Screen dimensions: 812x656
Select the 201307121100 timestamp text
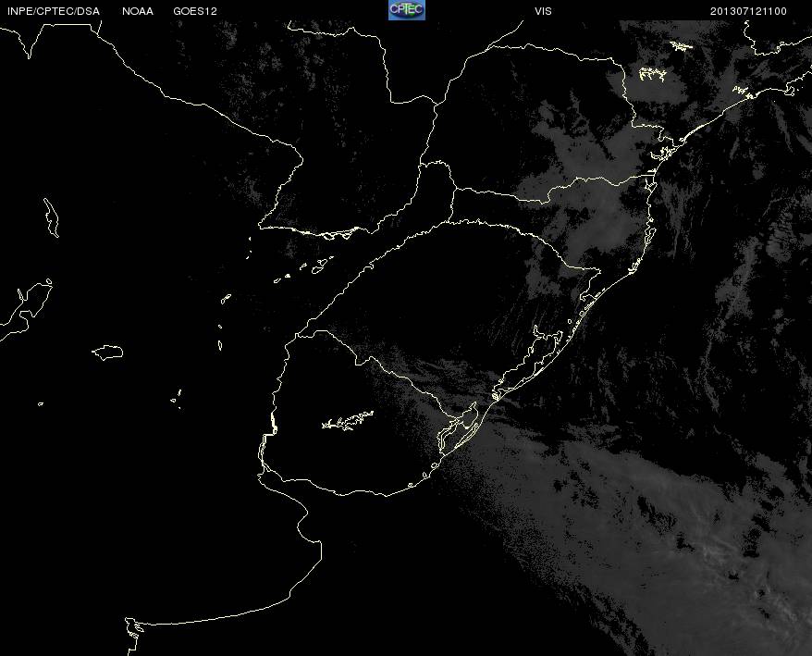[x=748, y=11]
